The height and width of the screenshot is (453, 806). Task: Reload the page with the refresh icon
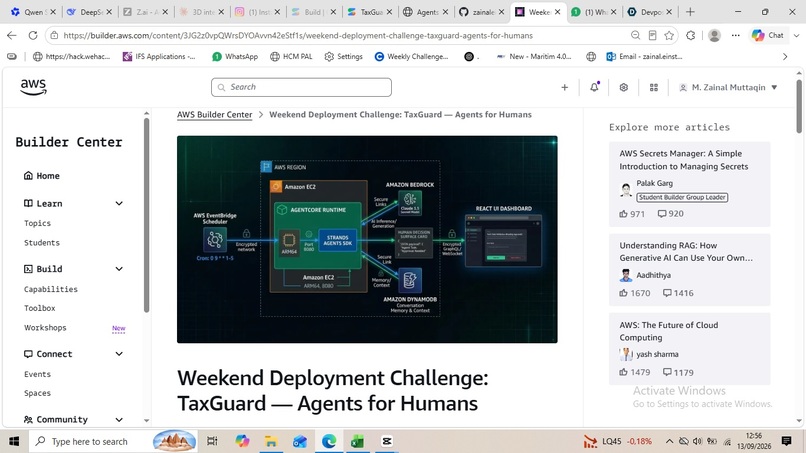pos(33,35)
